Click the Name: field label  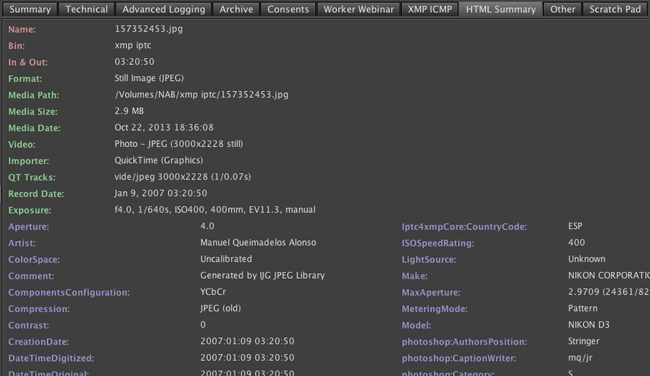tap(22, 29)
